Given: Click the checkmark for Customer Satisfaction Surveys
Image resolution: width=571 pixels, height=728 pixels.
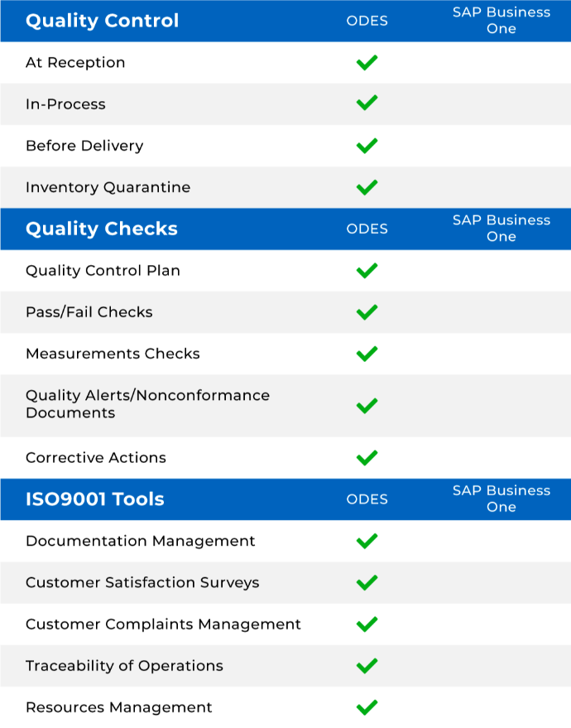Looking at the screenshot, I should click(x=367, y=583).
